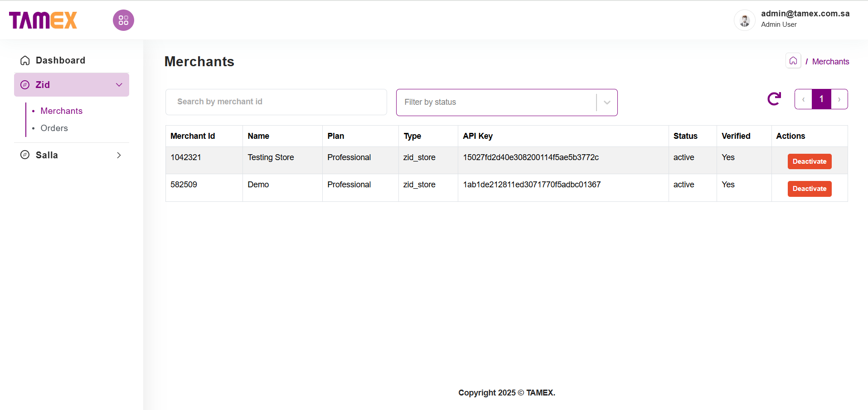
Task: Deactivate the Demo merchant
Action: (809, 189)
